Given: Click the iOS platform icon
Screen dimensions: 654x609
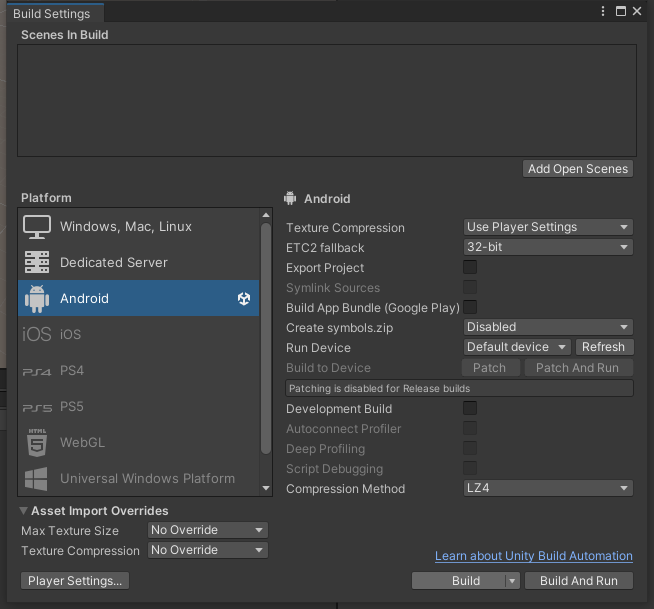Looking at the screenshot, I should pyautogui.click(x=37, y=334).
